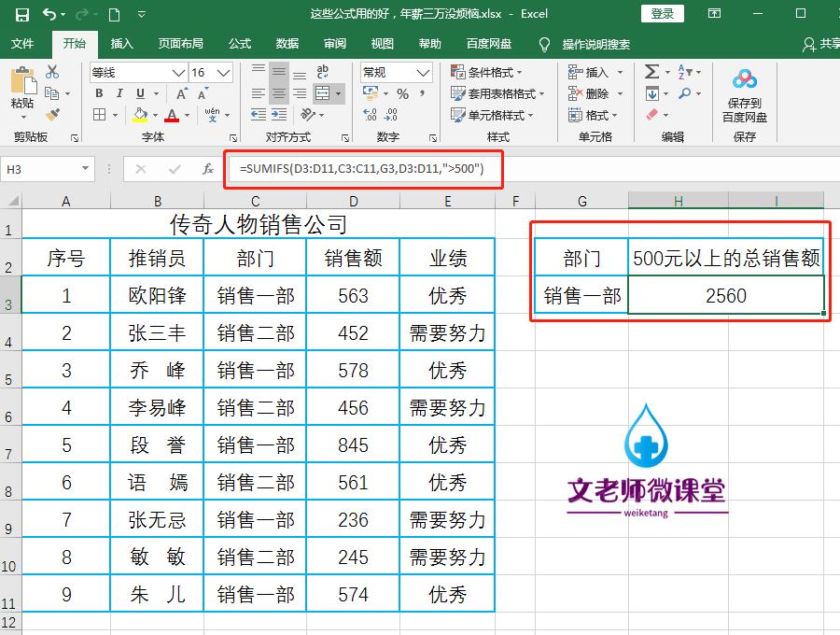Apply bold formatting to the selection
Image resolution: width=840 pixels, height=635 pixels.
[99, 91]
